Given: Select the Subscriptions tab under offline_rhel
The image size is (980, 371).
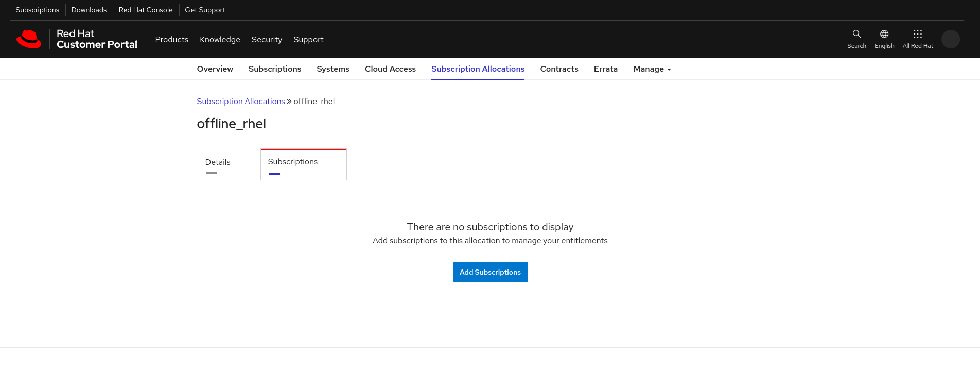Looking at the screenshot, I should [x=293, y=162].
